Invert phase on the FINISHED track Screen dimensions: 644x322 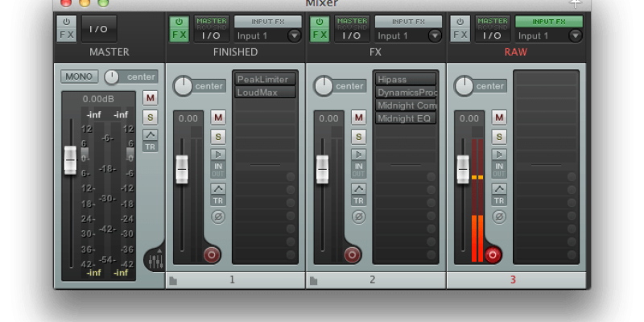tap(218, 217)
